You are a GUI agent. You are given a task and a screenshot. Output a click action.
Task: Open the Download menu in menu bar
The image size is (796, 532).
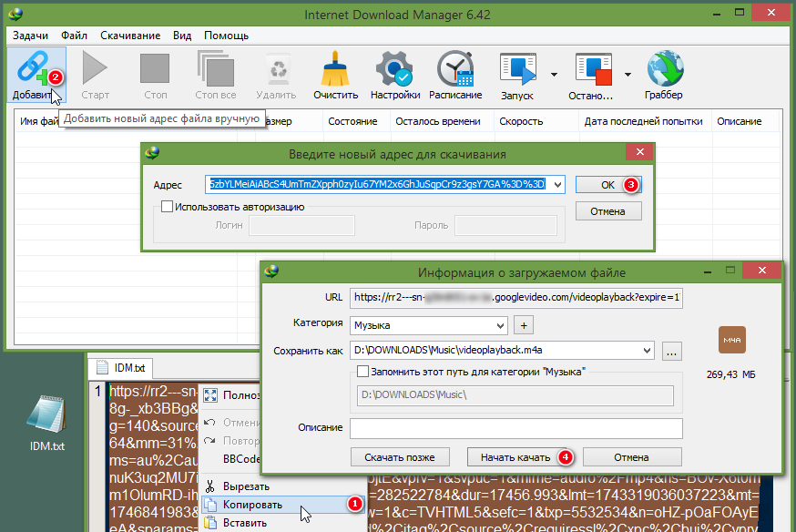(130, 36)
